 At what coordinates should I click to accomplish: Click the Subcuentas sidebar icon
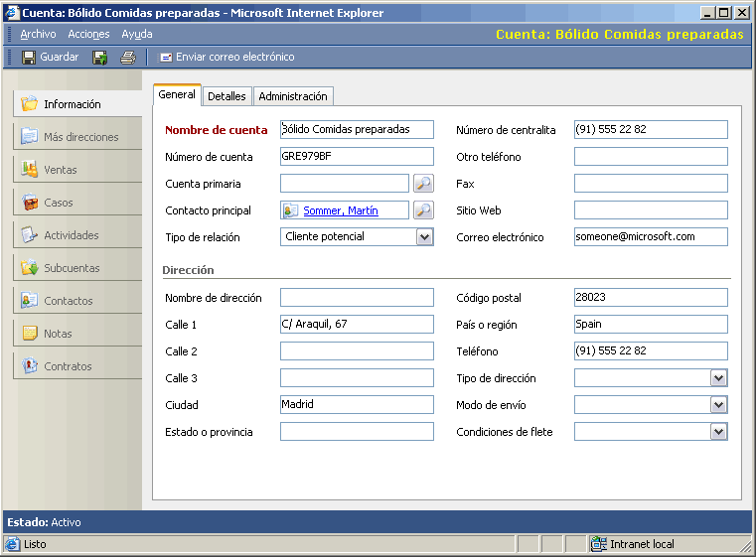(30, 267)
